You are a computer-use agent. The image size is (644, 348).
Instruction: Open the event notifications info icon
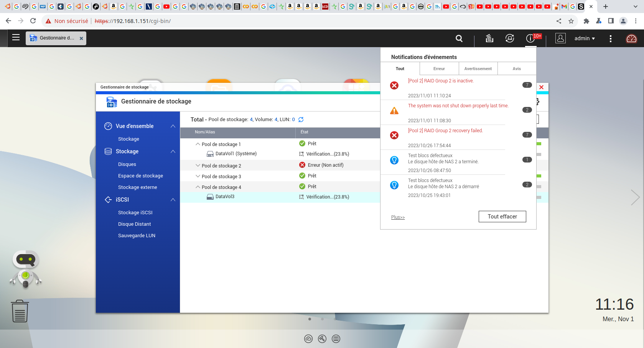pos(530,38)
